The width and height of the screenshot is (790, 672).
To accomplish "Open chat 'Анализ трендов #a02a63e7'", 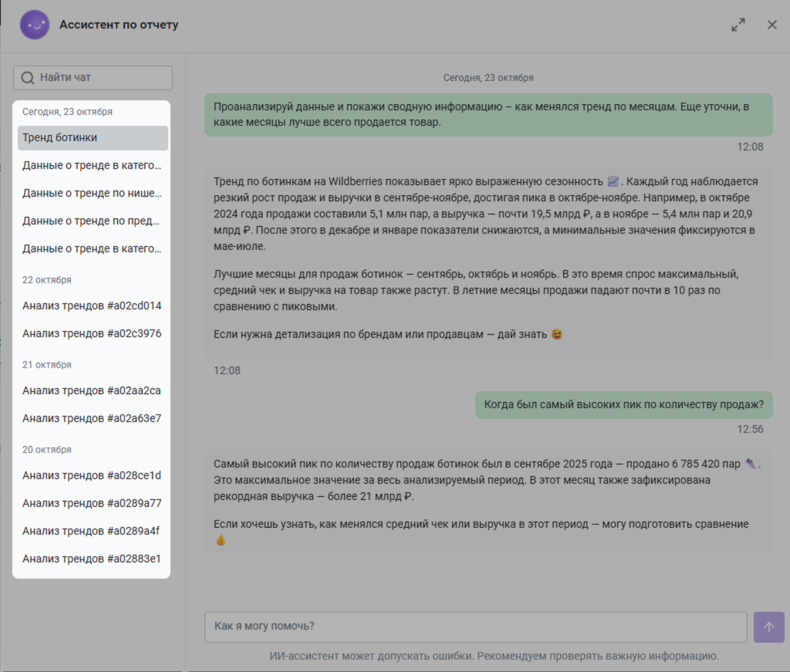I will click(92, 419).
